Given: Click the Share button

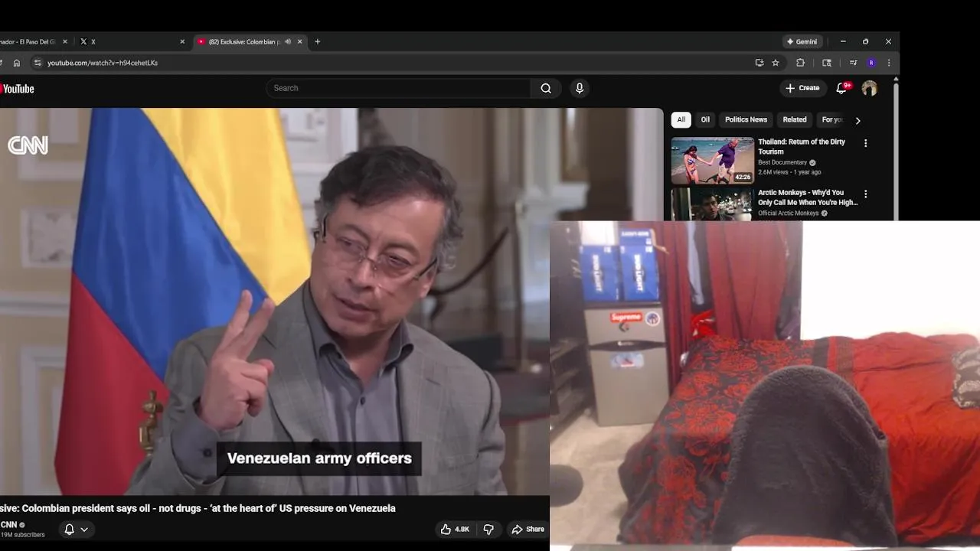Looking at the screenshot, I should click(528, 529).
